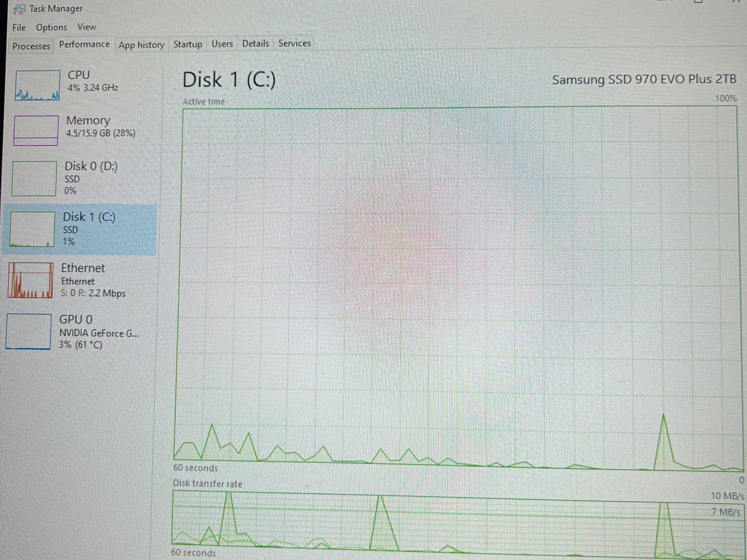Viewport: 747px width, 560px height.
Task: Switch to the Services tab
Action: (x=294, y=43)
